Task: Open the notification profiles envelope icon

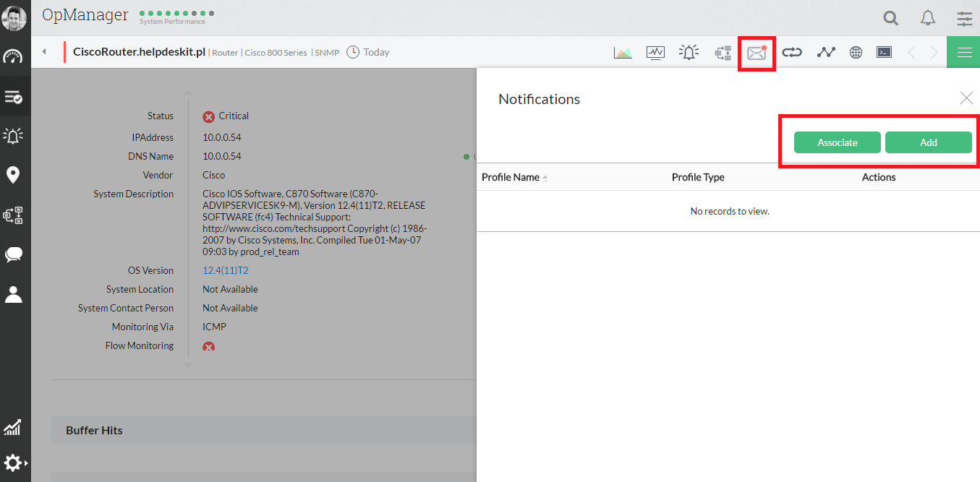Action: coord(757,53)
